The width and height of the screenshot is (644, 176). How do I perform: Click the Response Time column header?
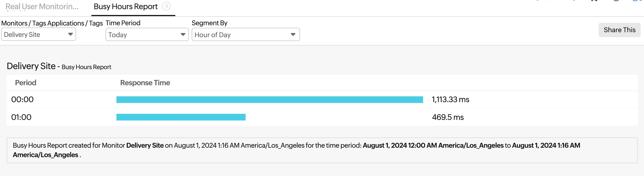tap(145, 83)
